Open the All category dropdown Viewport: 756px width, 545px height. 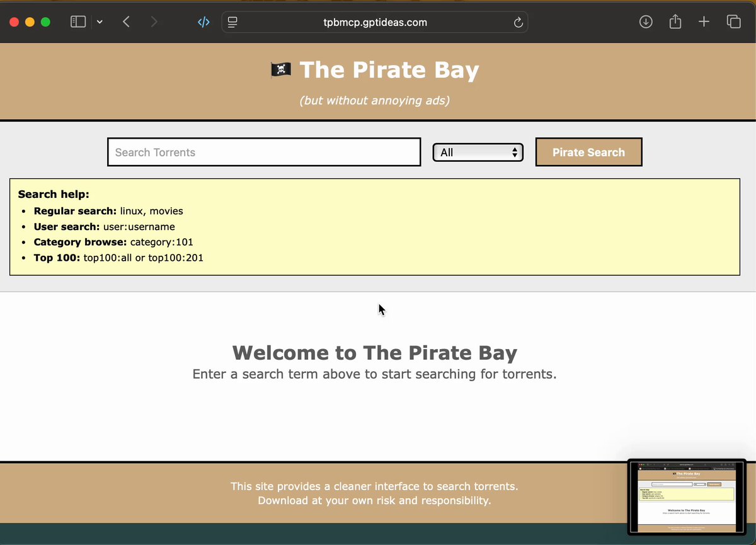point(478,152)
